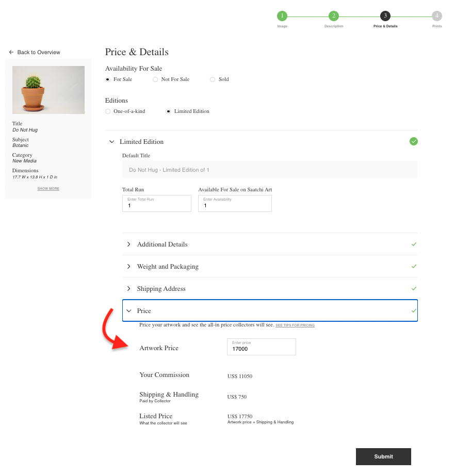Click green checkmark circle of Limited Edition
This screenshot has width=455, height=476.
coord(413,141)
